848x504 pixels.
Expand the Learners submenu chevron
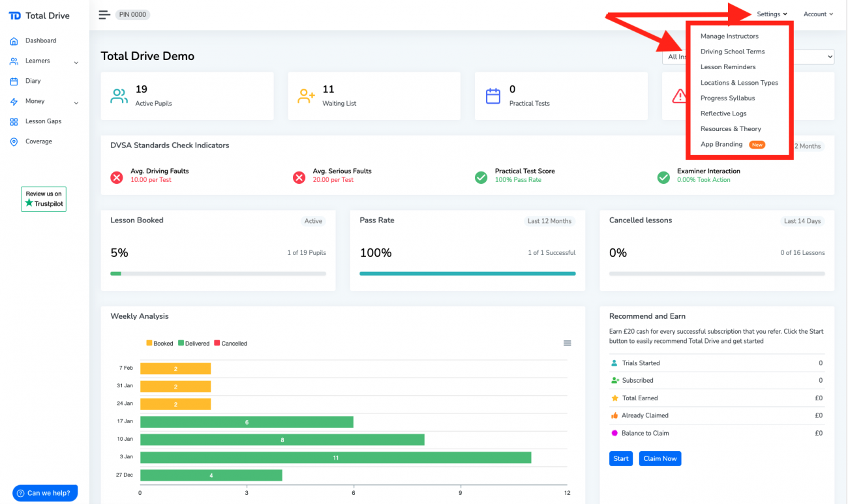click(76, 63)
